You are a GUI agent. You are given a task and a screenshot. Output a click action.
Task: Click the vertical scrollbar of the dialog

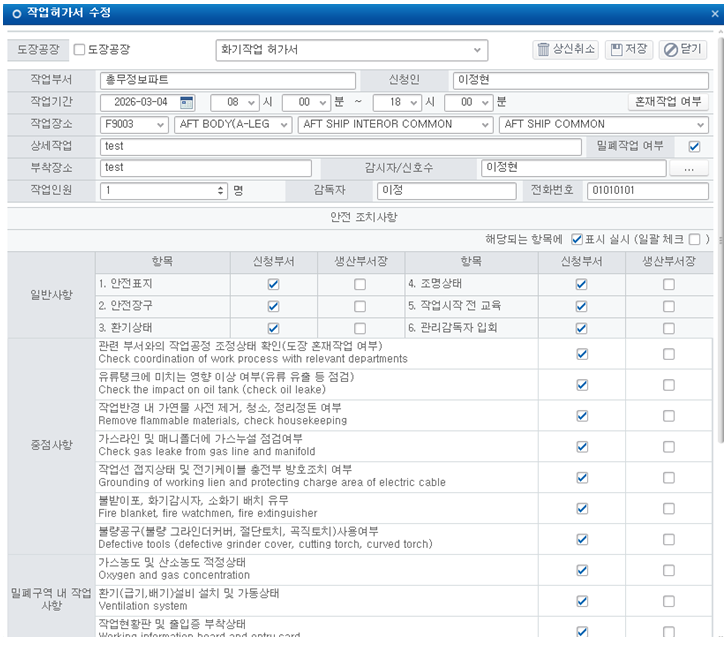click(721, 241)
